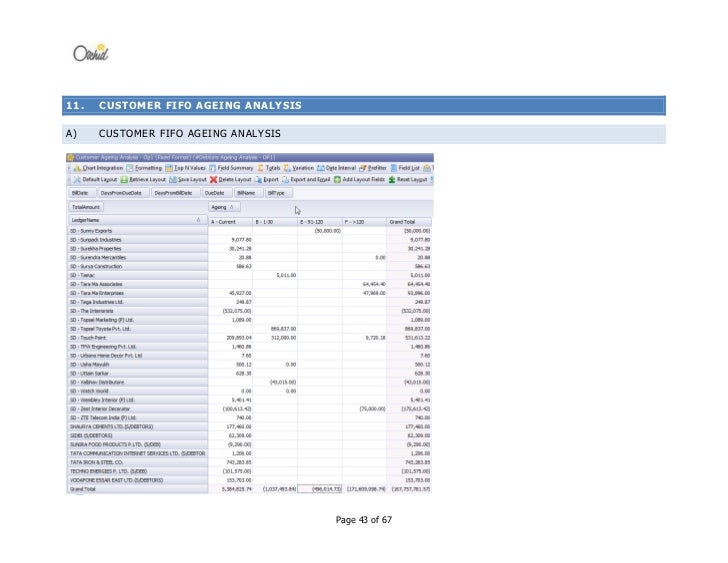This screenshot has height=563, width=728.
Task: Click Save Layout in the toolbar
Action: click(x=188, y=180)
